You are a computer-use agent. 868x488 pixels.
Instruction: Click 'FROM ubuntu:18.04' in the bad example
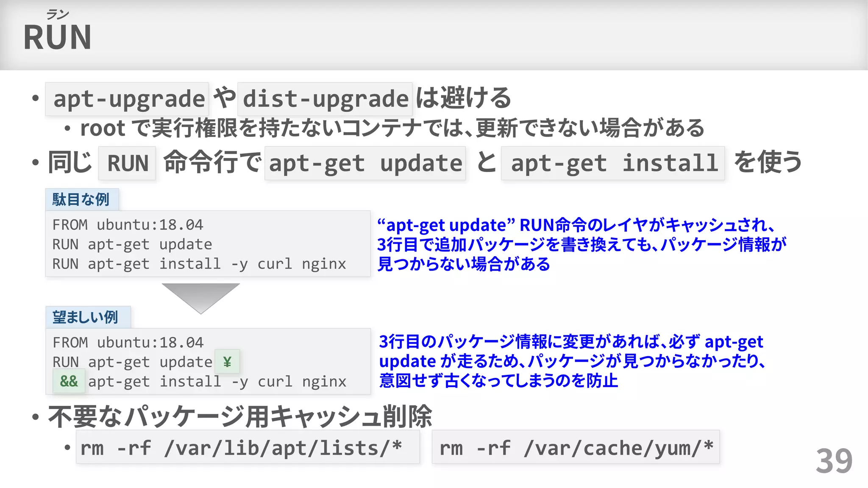point(128,225)
